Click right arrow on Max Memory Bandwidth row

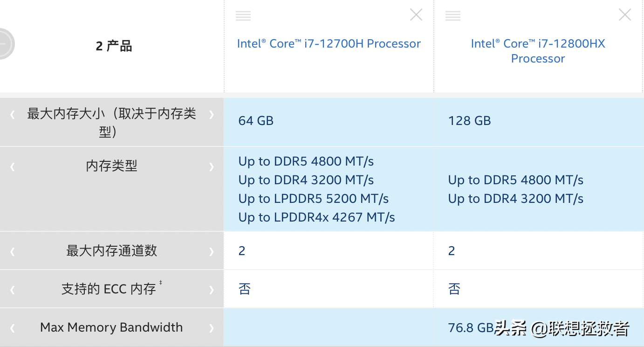(x=212, y=328)
